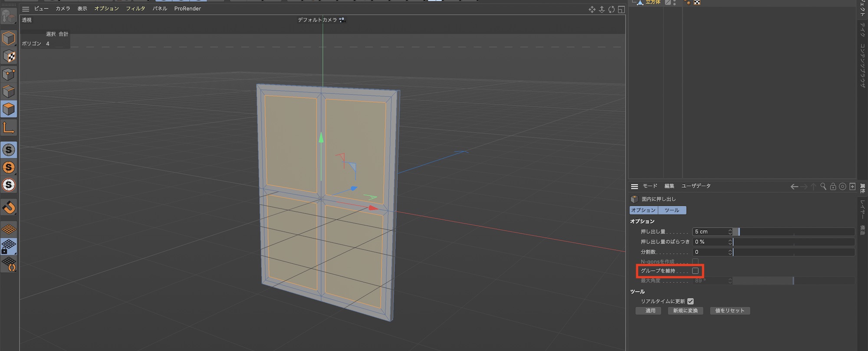Switch to Points mode in left toolbar

click(x=9, y=74)
